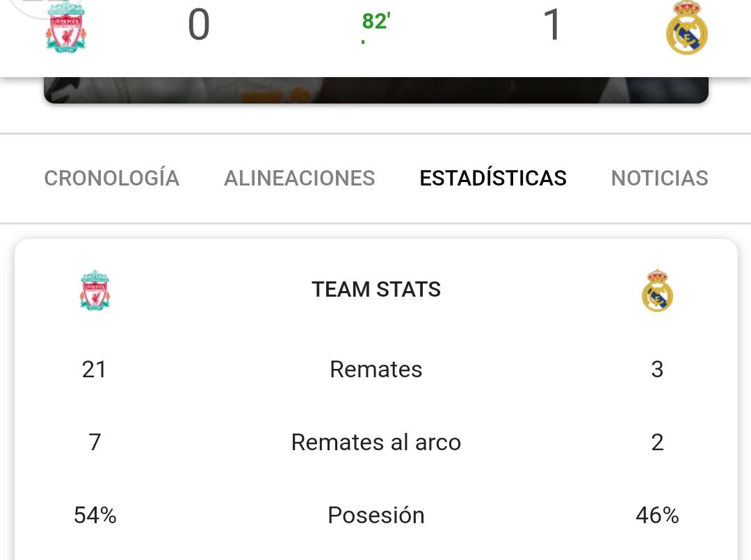This screenshot has height=560, width=751.
Task: Click the Liverpool crest in score header
Action: tap(66, 27)
